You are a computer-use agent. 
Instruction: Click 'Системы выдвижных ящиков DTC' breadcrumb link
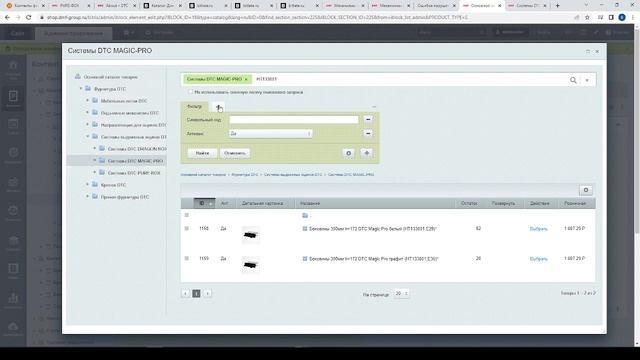click(x=293, y=175)
